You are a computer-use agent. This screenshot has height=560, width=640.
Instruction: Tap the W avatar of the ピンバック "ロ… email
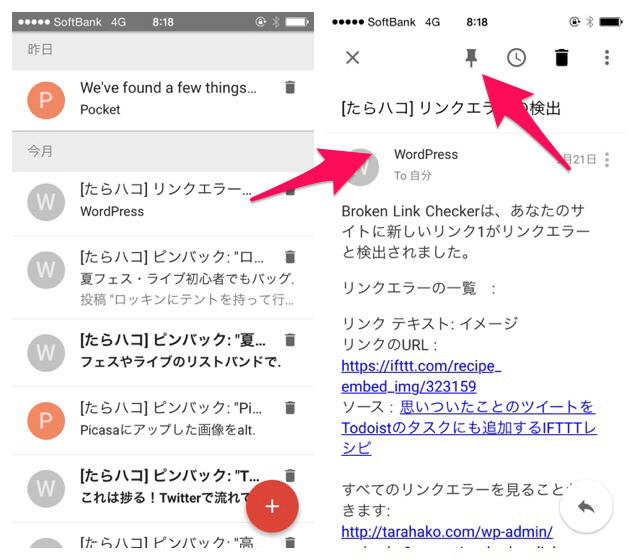pos(46,270)
